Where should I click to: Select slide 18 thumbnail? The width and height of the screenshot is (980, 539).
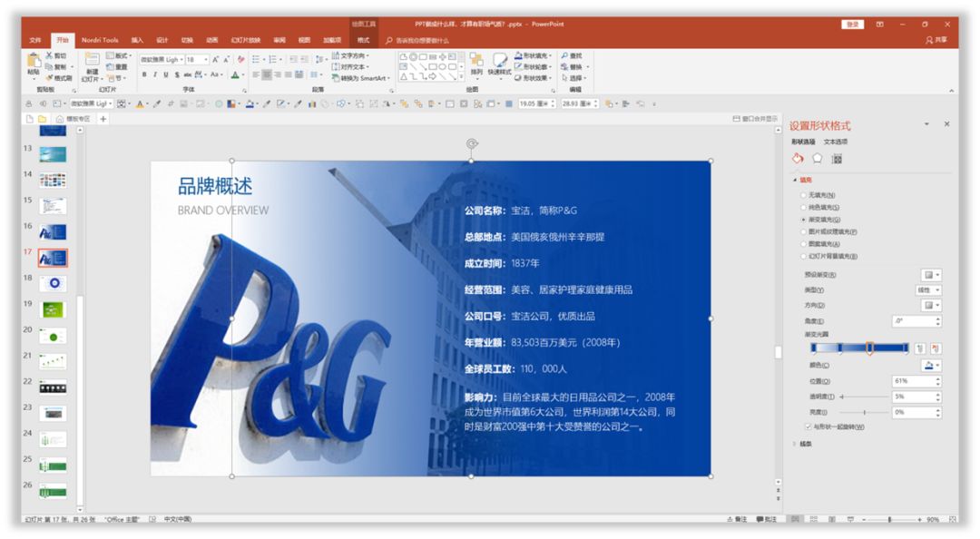pyautogui.click(x=54, y=284)
